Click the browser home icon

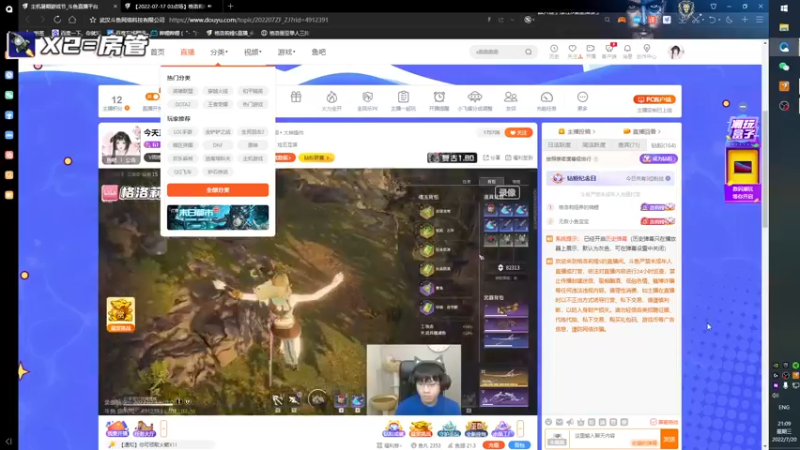(x=72, y=19)
